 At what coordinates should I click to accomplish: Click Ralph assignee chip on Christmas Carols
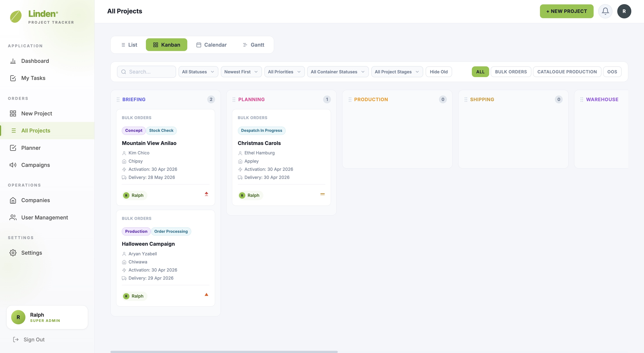(x=250, y=196)
